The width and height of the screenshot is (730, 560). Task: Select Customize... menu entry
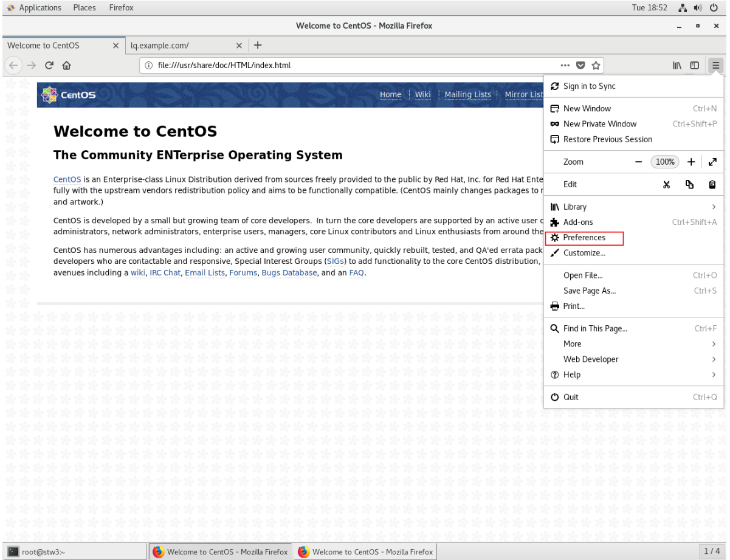[634, 253]
